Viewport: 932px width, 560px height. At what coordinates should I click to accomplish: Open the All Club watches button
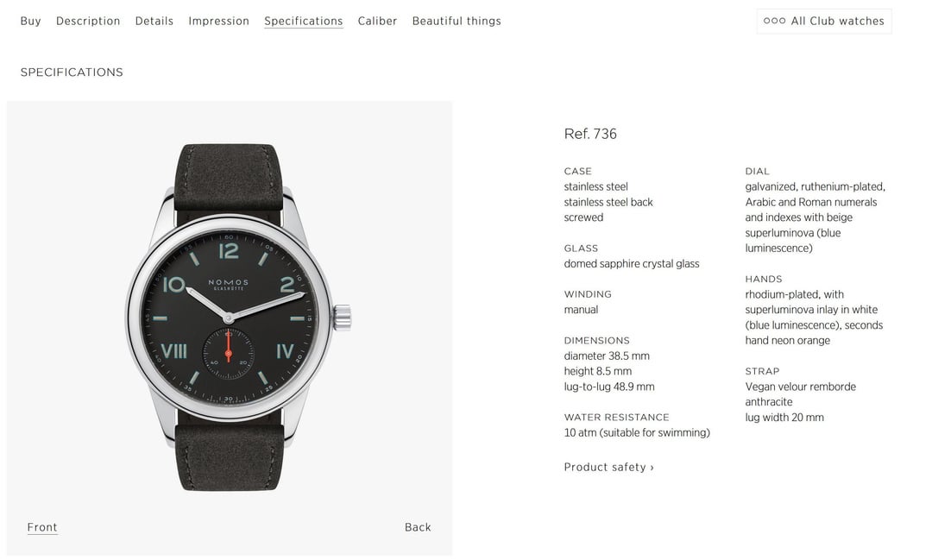[824, 21]
